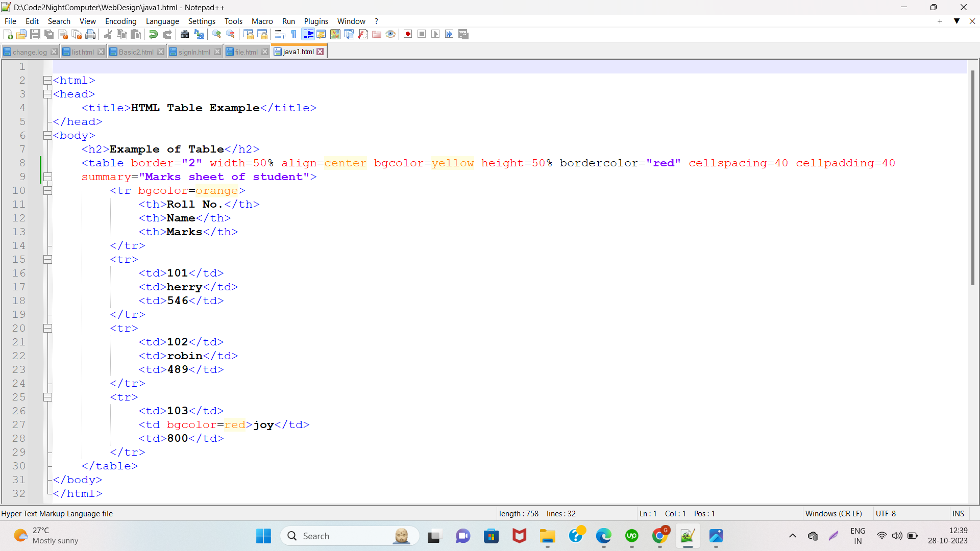Click the Save icon in toolbar
The image size is (980, 551).
pyautogui.click(x=35, y=34)
